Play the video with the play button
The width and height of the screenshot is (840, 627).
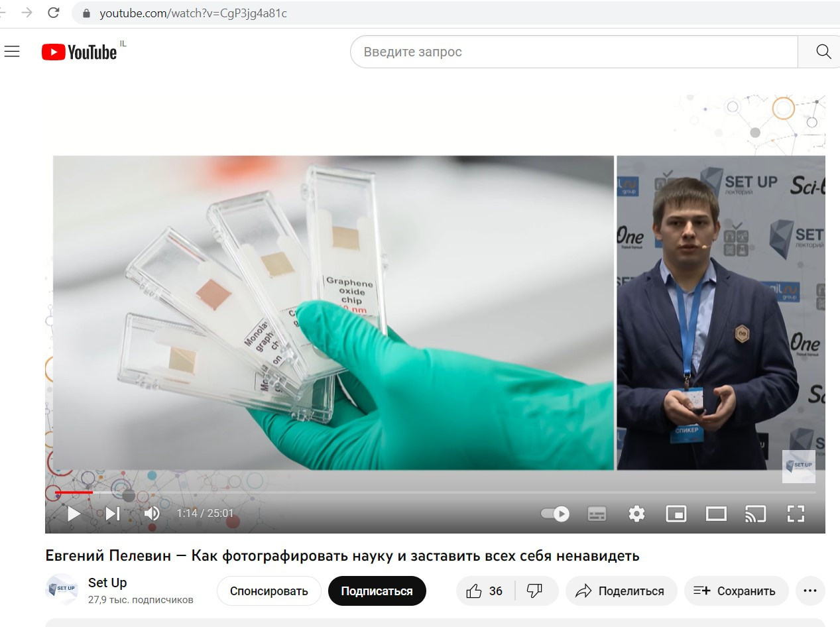click(x=74, y=514)
